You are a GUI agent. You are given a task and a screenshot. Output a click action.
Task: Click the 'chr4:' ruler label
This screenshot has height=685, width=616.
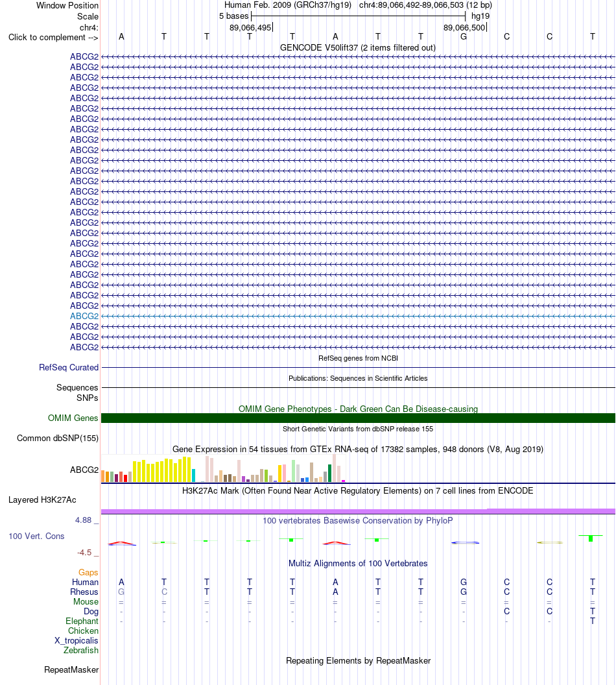pos(89,28)
